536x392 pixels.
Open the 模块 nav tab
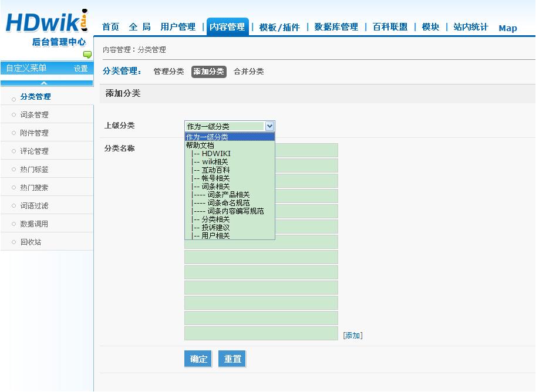(x=430, y=27)
